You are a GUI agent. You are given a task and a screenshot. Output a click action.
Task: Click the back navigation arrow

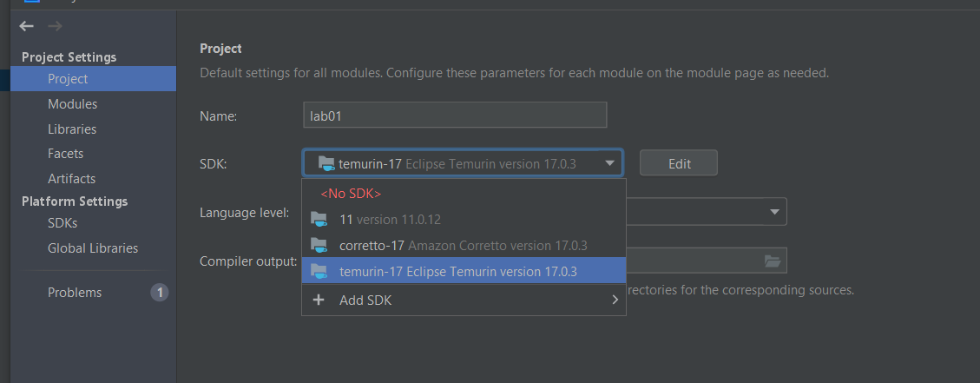point(26,26)
